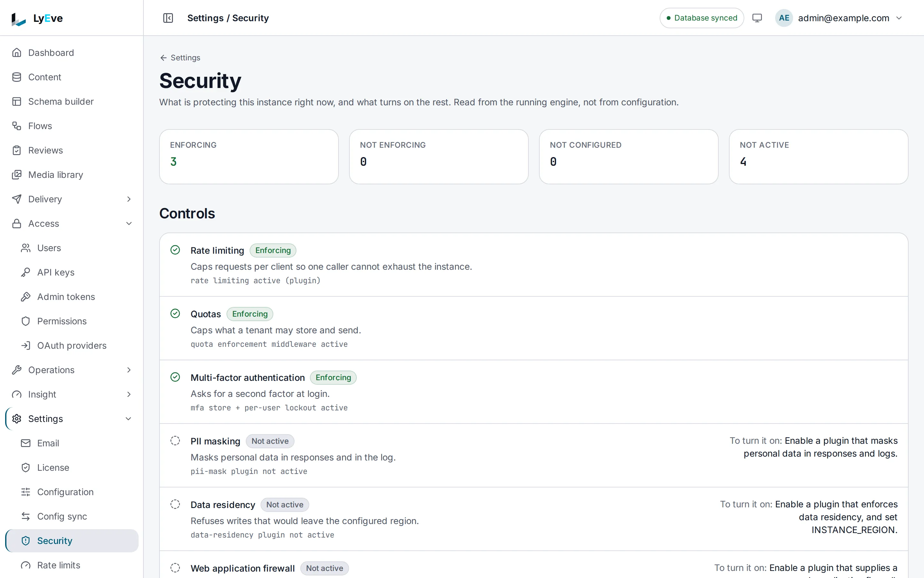The width and height of the screenshot is (924, 578).
Task: Click the Reviews clipboard icon
Action: pos(16,150)
